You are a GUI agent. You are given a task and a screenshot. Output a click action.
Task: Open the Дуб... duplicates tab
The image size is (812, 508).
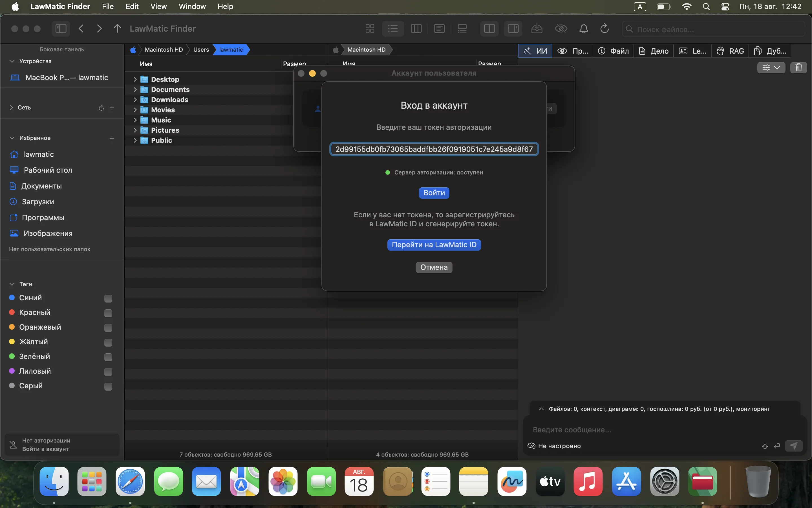tap(770, 51)
